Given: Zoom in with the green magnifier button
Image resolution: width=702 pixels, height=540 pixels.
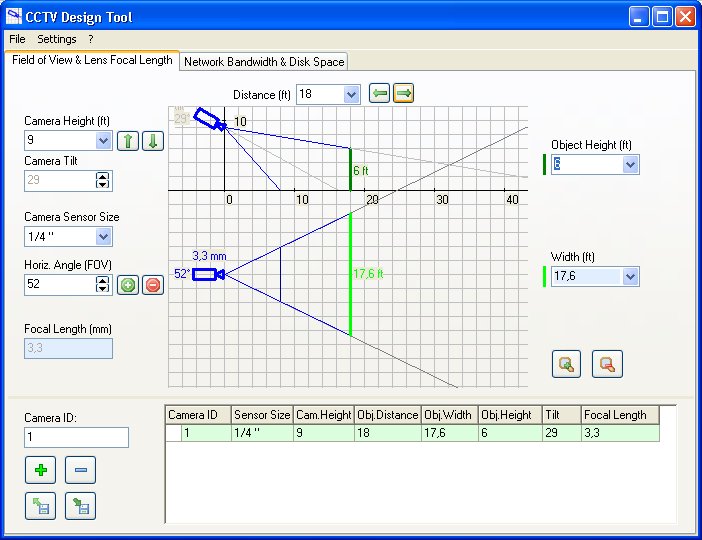Looking at the screenshot, I should (567, 364).
